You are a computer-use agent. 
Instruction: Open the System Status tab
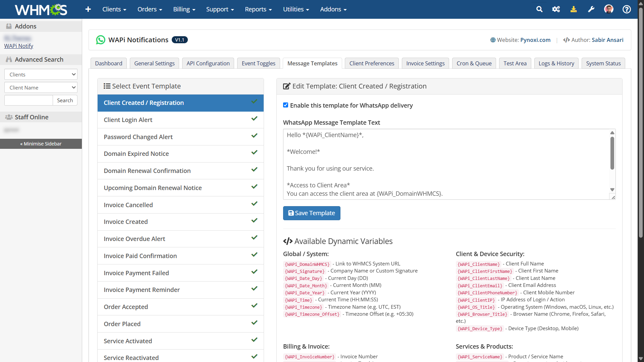[x=603, y=63]
